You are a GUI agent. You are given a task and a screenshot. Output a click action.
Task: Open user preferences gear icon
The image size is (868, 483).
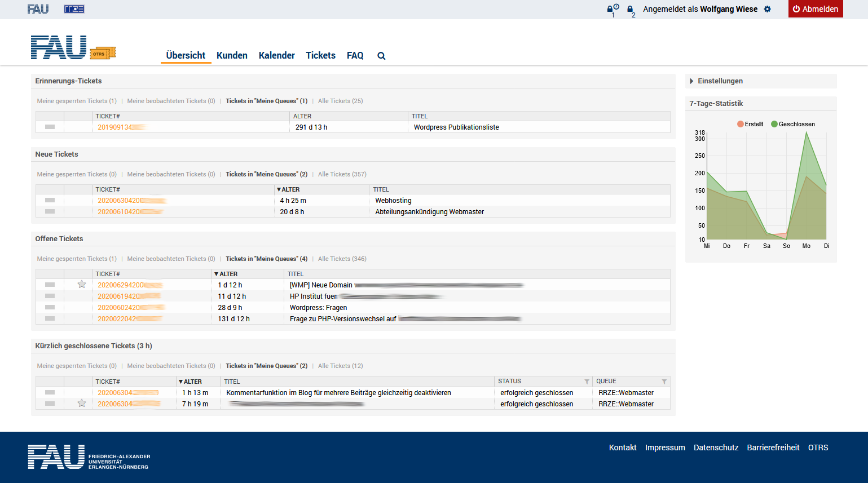767,9
